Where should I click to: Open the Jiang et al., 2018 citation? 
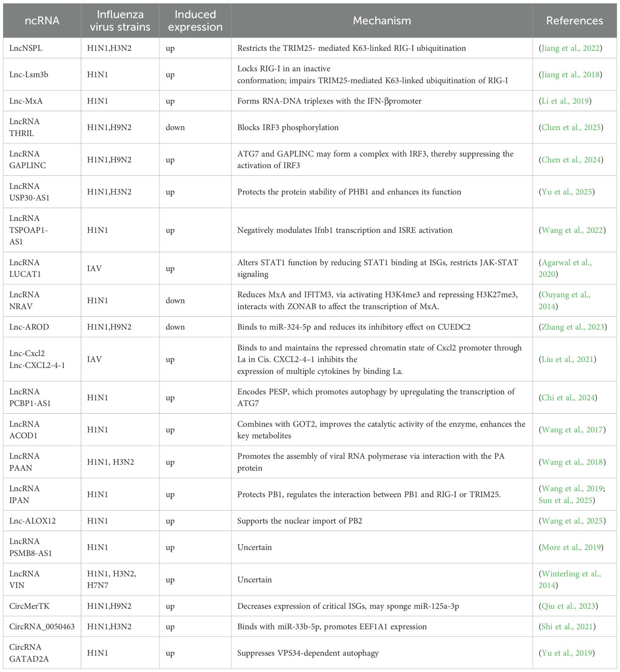pos(570,74)
